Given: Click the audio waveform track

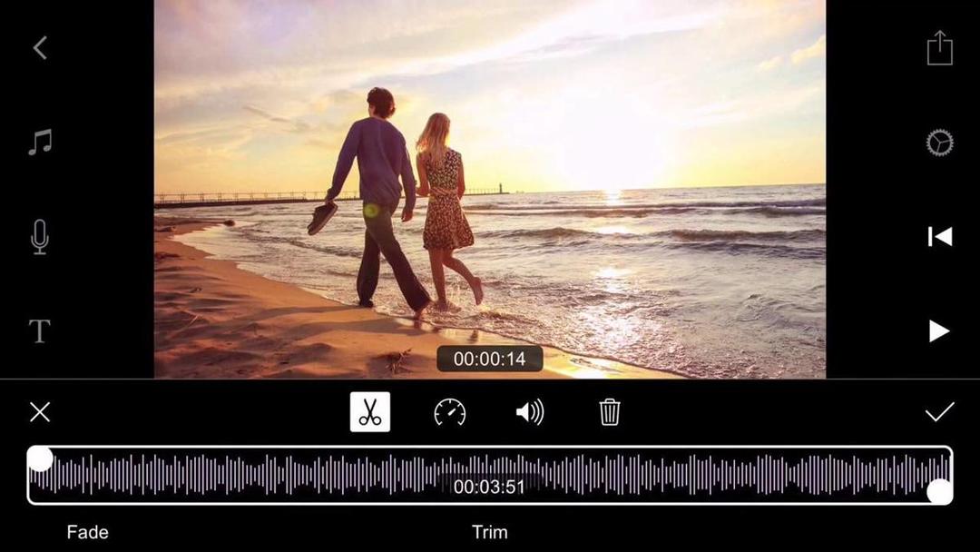Looking at the screenshot, I should (489, 475).
